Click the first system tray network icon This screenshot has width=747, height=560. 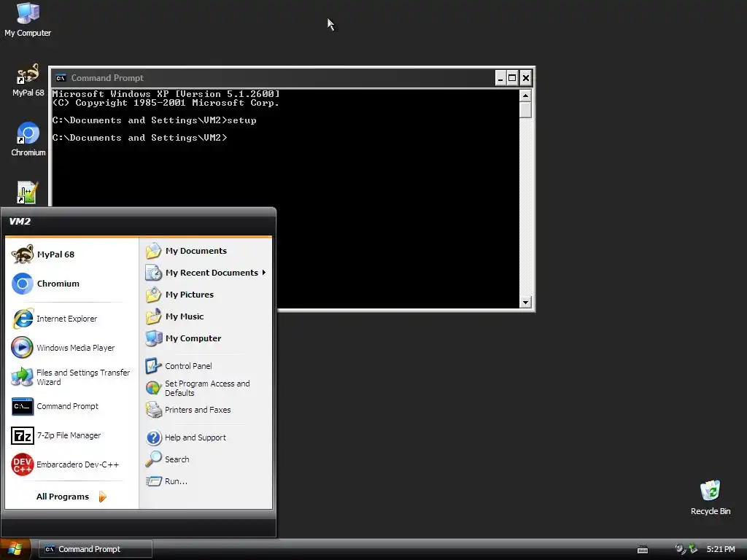681,549
